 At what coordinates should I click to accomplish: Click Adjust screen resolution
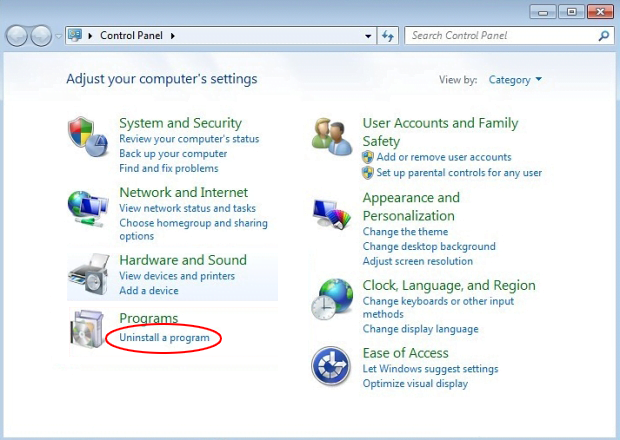418,261
